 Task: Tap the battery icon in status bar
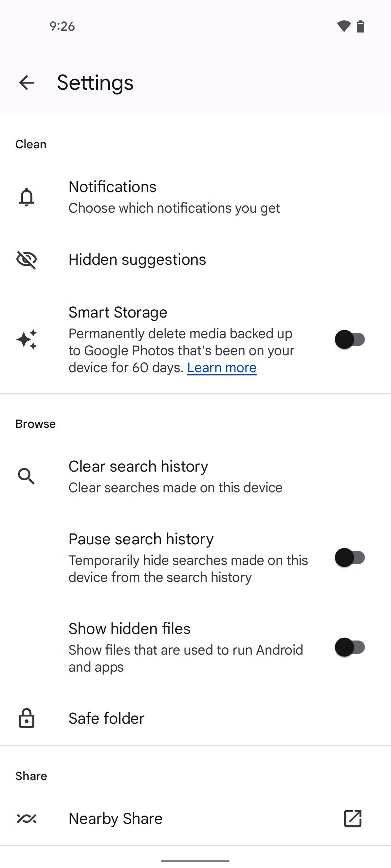(361, 26)
